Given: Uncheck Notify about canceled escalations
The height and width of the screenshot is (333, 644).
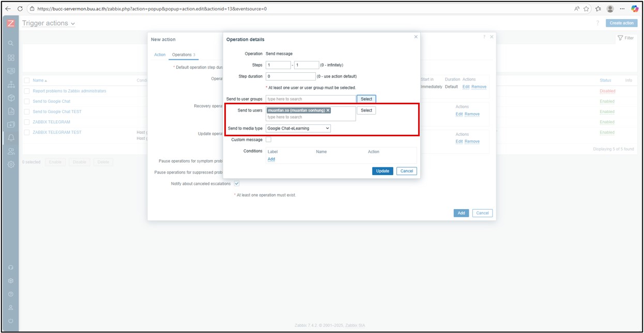Looking at the screenshot, I should (237, 184).
